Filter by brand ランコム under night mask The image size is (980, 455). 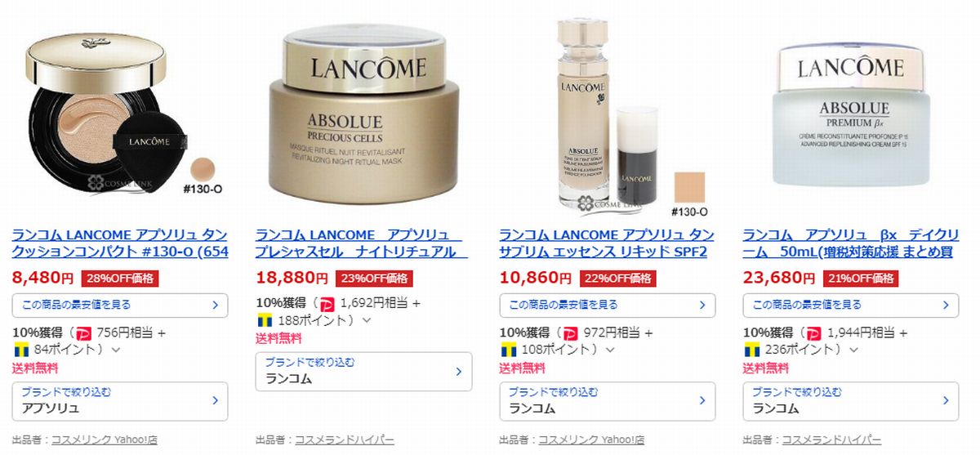coord(363,372)
